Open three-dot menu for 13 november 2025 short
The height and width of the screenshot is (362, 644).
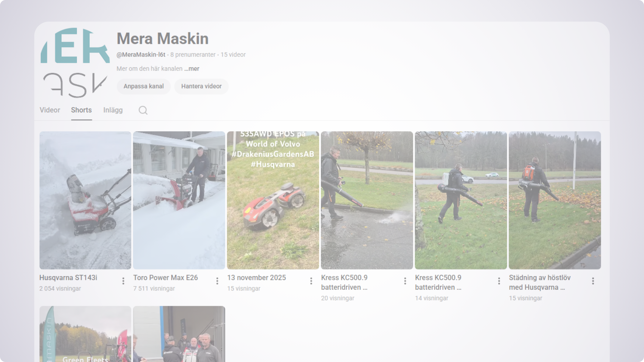tap(311, 281)
